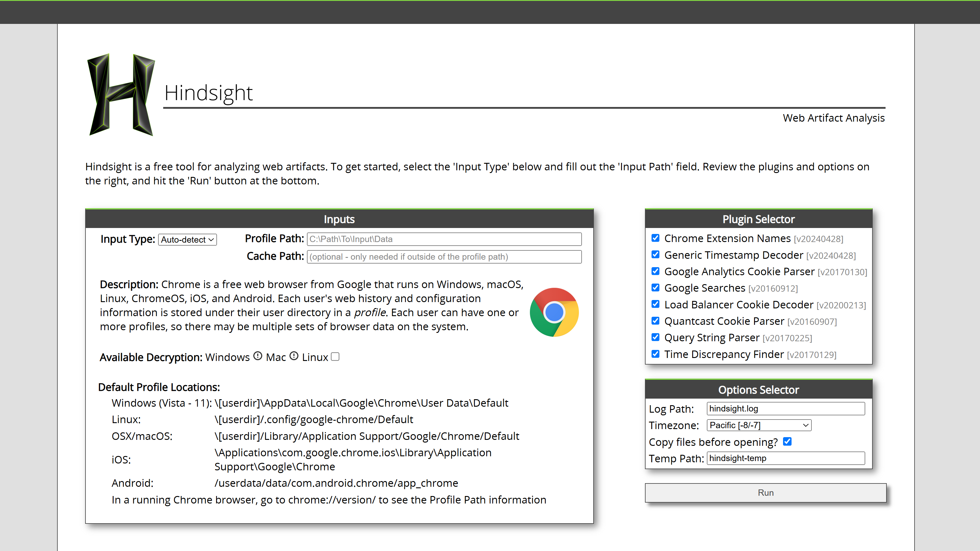980x551 pixels.
Task: Click the Windows default profile path text
Action: click(x=361, y=403)
